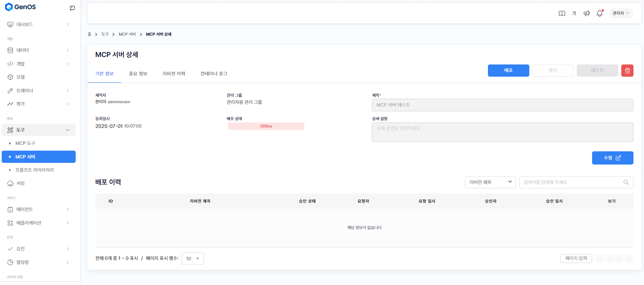
Task: Expand the 관리자 user menu
Action: click(621, 13)
